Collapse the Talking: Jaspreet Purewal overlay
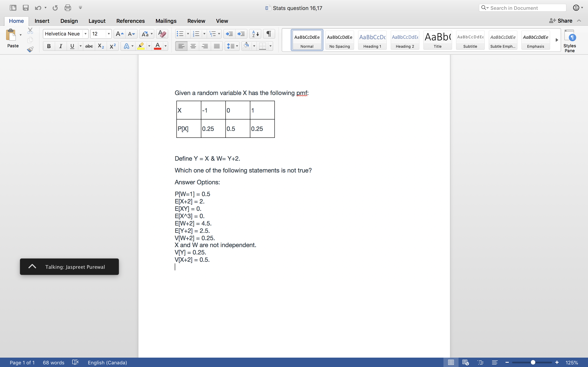The image size is (588, 367). (x=32, y=266)
